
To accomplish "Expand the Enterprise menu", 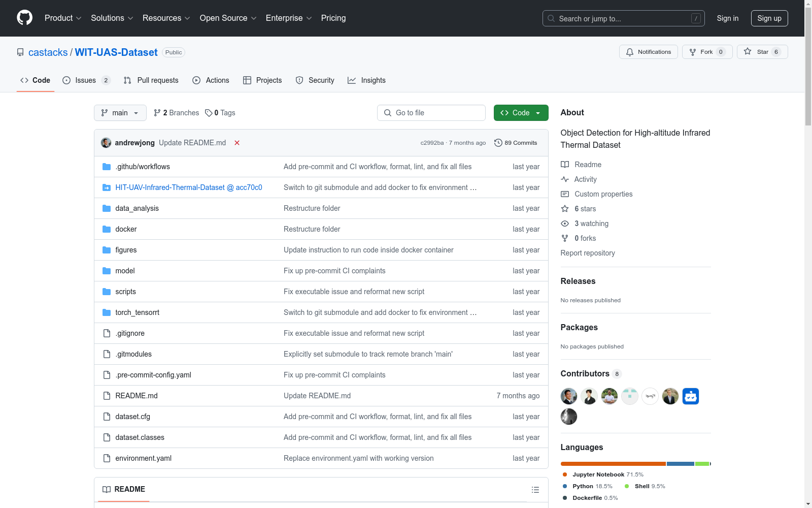I will click(289, 18).
